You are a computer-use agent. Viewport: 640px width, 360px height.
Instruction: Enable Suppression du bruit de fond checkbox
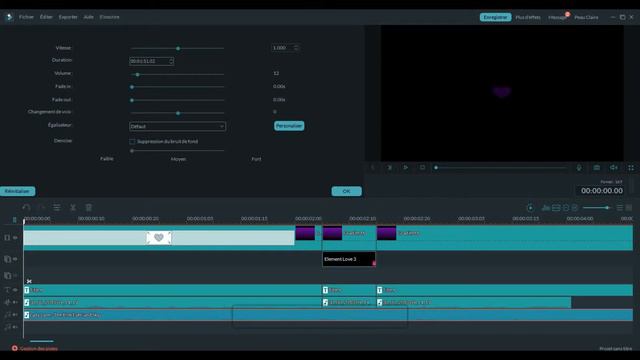(132, 142)
